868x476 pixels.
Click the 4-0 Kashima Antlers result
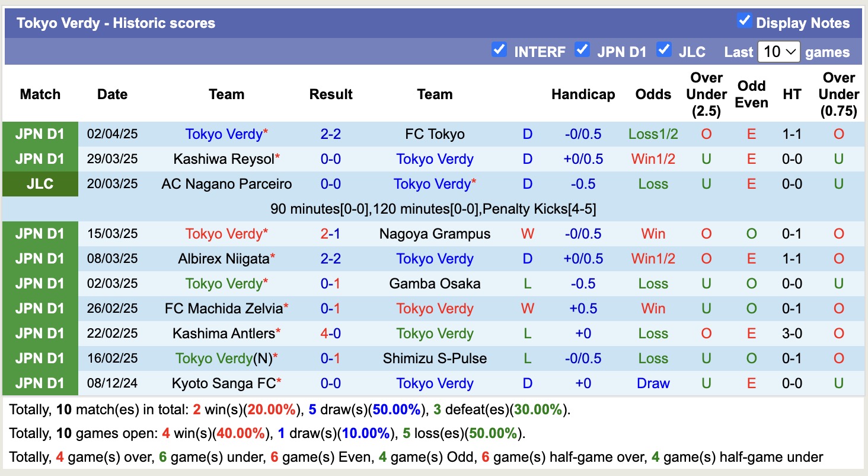[331, 334]
